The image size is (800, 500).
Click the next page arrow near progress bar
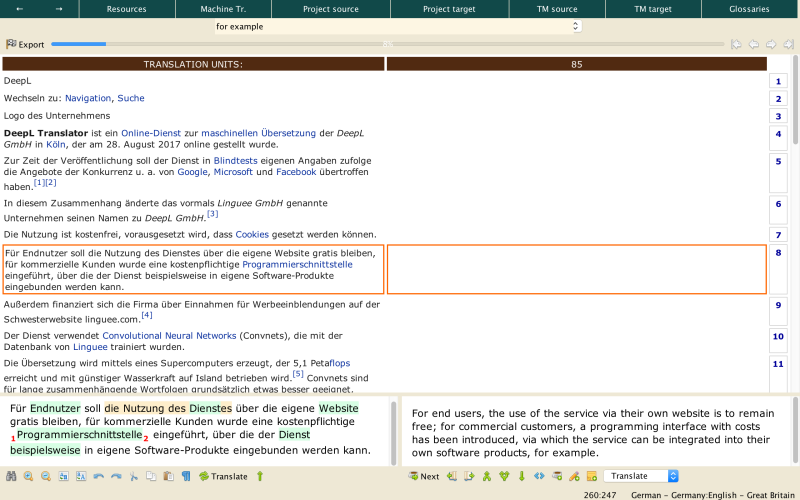pyautogui.click(x=771, y=44)
